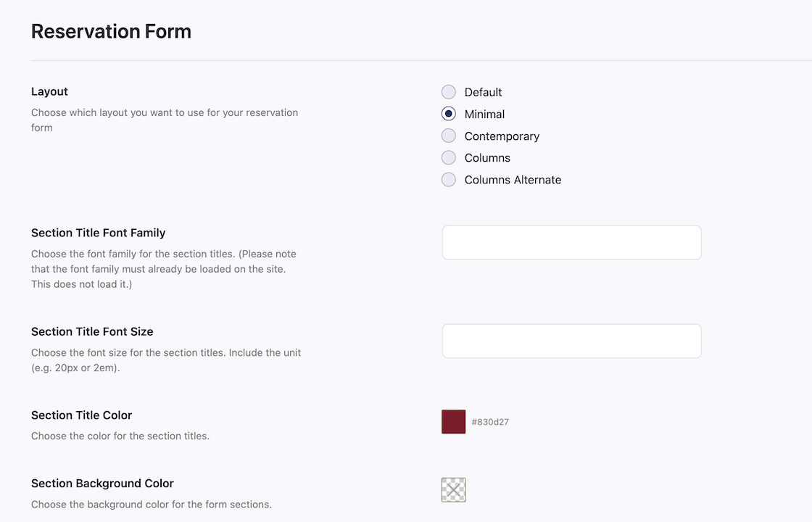Click the Minimal label text
The height and width of the screenshot is (522, 812).
(x=484, y=114)
